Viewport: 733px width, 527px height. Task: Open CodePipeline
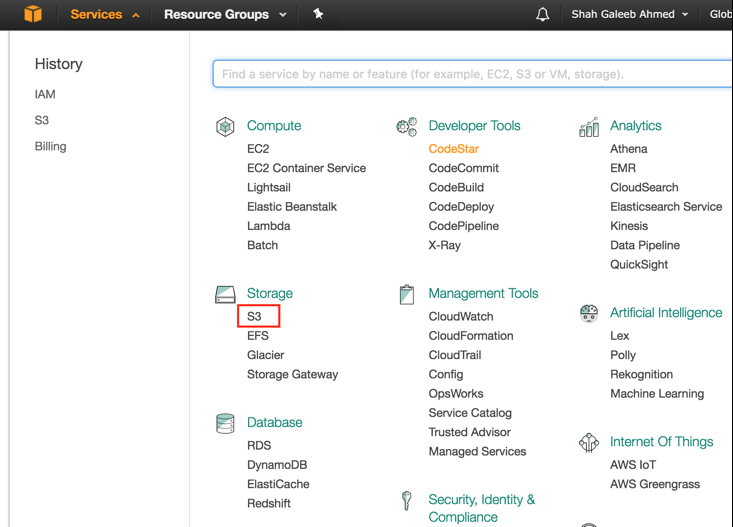tap(464, 226)
